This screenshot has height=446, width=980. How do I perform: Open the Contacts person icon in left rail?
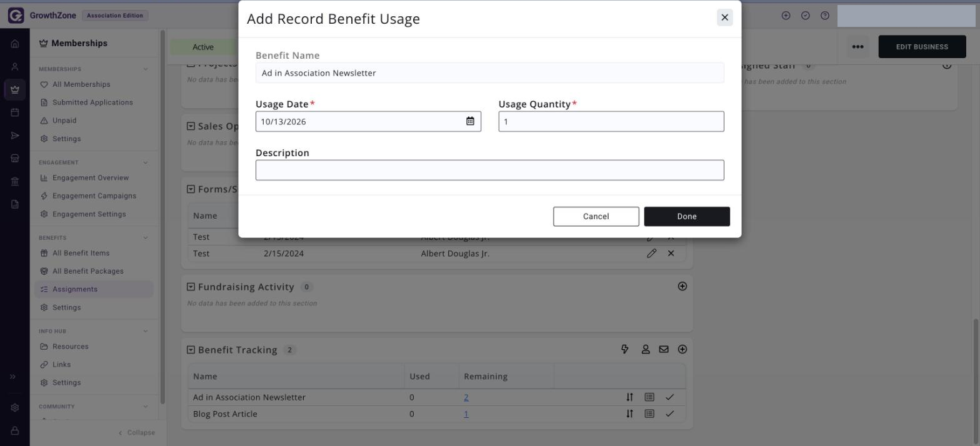tap(15, 67)
